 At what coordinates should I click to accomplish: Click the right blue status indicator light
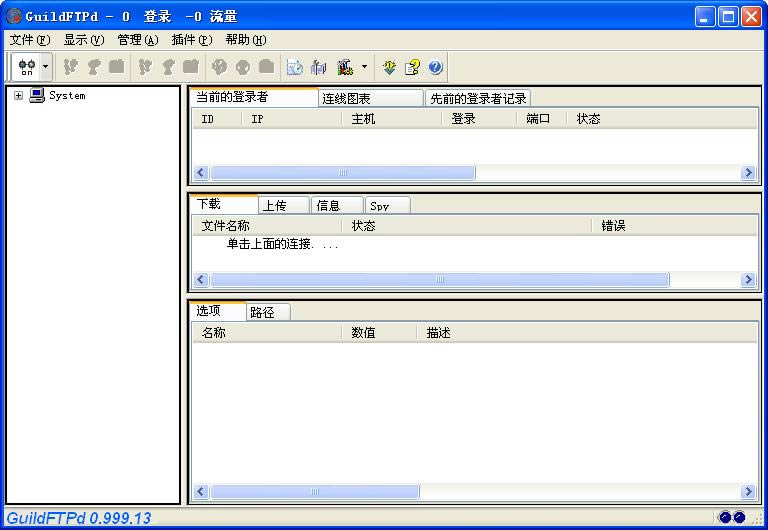click(x=739, y=517)
